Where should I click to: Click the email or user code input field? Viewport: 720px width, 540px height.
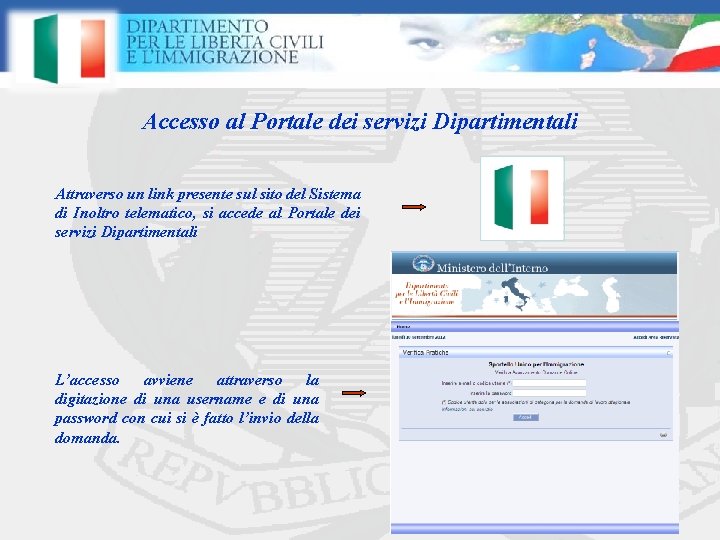coord(549,383)
